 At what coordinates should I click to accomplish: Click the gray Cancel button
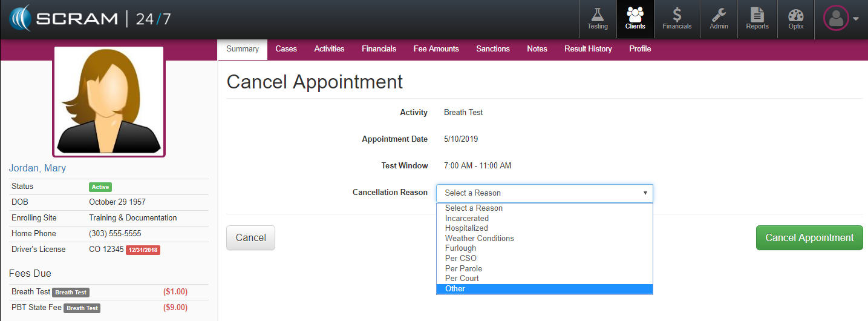[x=250, y=238]
